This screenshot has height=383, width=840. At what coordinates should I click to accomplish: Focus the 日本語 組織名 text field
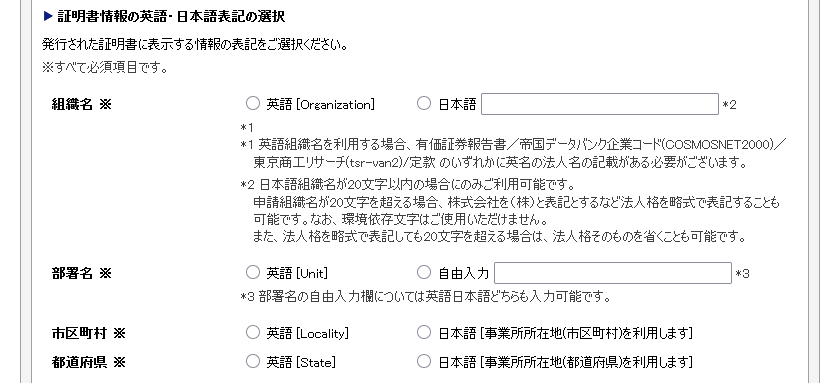tap(599, 104)
